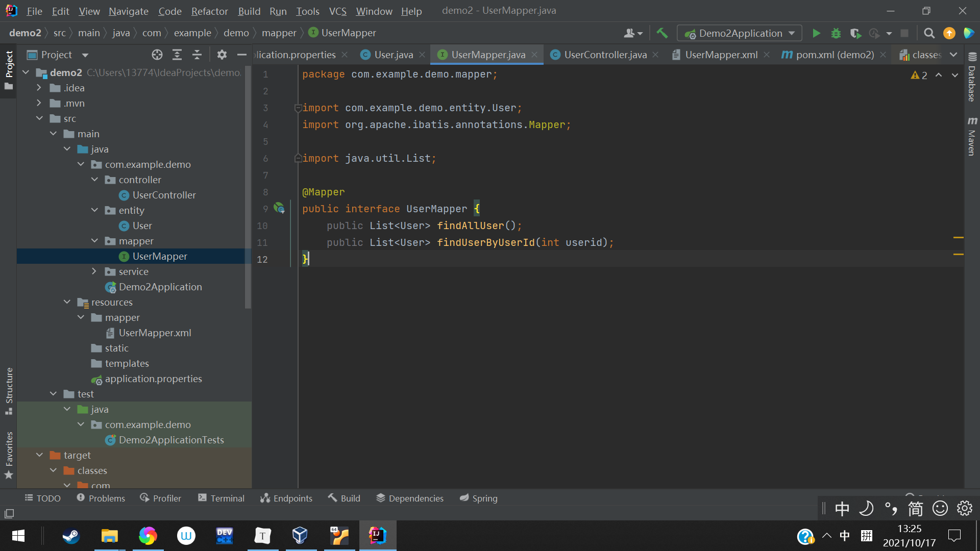Viewport: 980px width, 551px height.
Task: Click the mapper breadcrumb in navigation bar
Action: (x=279, y=33)
